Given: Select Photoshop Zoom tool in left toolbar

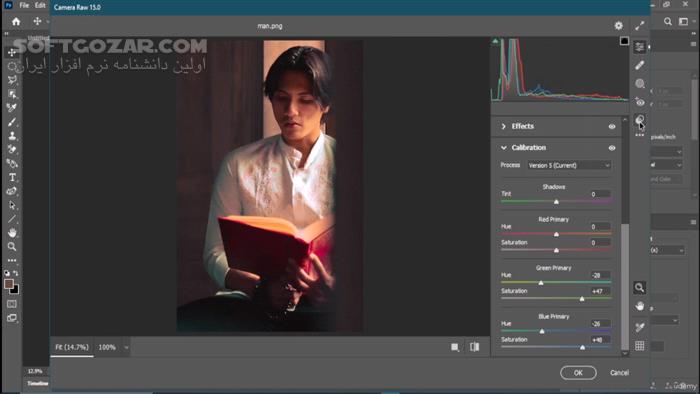Looking at the screenshot, I should click(x=12, y=246).
